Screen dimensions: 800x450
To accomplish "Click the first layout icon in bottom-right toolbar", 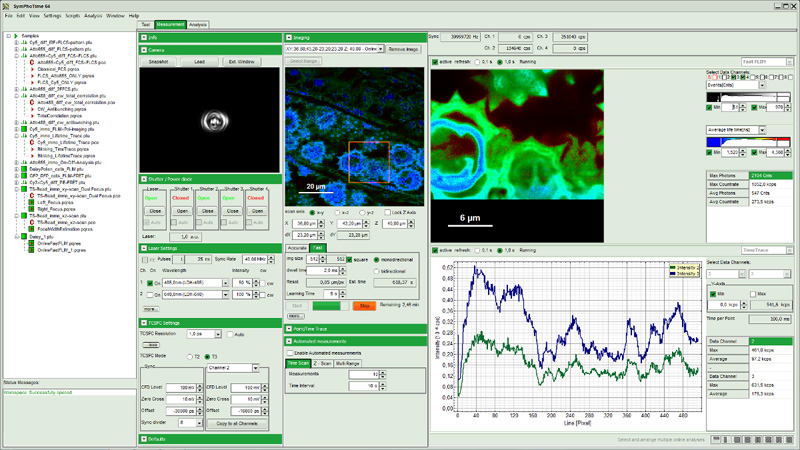I will click(x=716, y=439).
